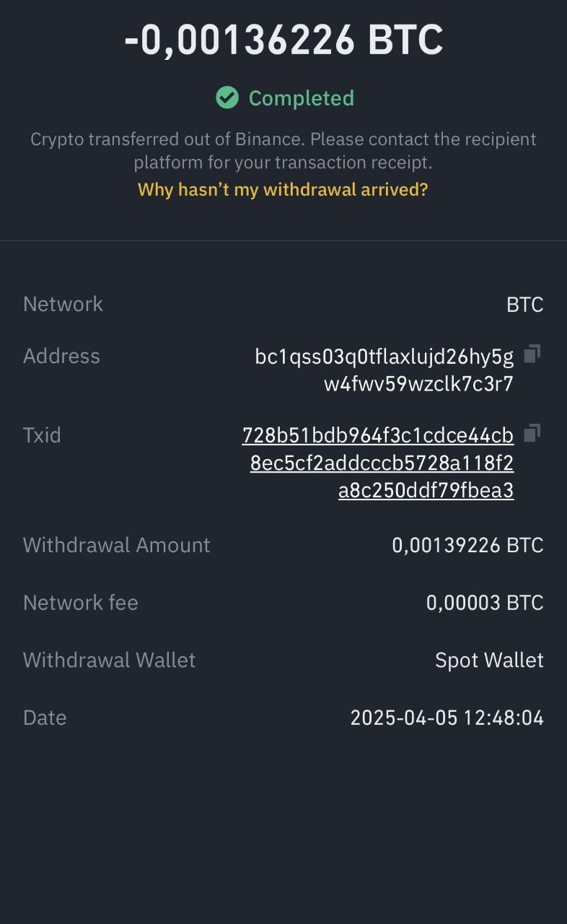567x924 pixels.
Task: Open the Txid hash link
Action: tap(378, 463)
